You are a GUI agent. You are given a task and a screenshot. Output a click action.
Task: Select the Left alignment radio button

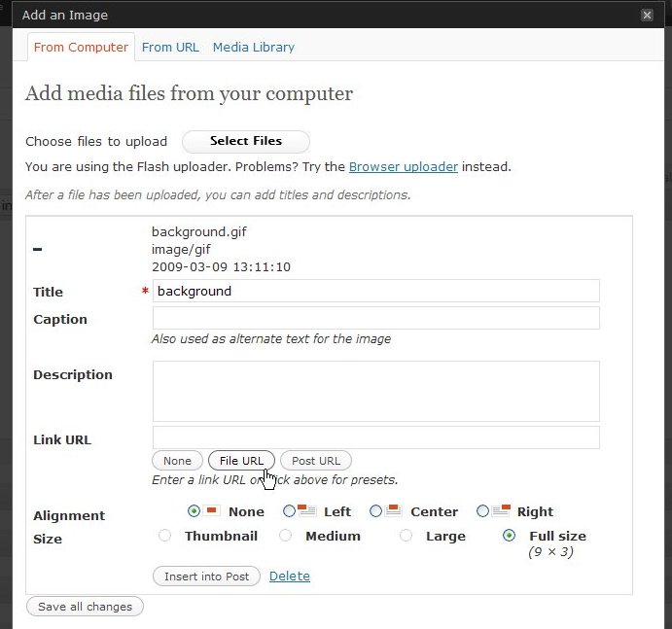pyautogui.click(x=289, y=511)
